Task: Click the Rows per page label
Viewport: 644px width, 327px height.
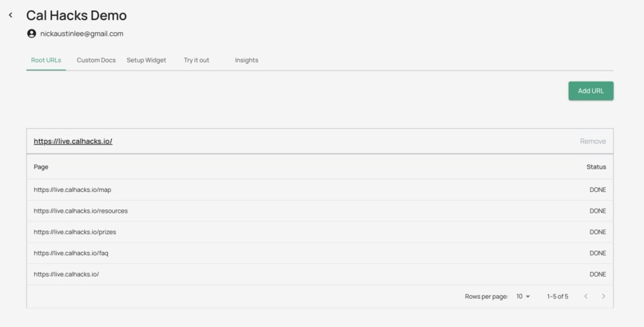Action: [x=487, y=296]
